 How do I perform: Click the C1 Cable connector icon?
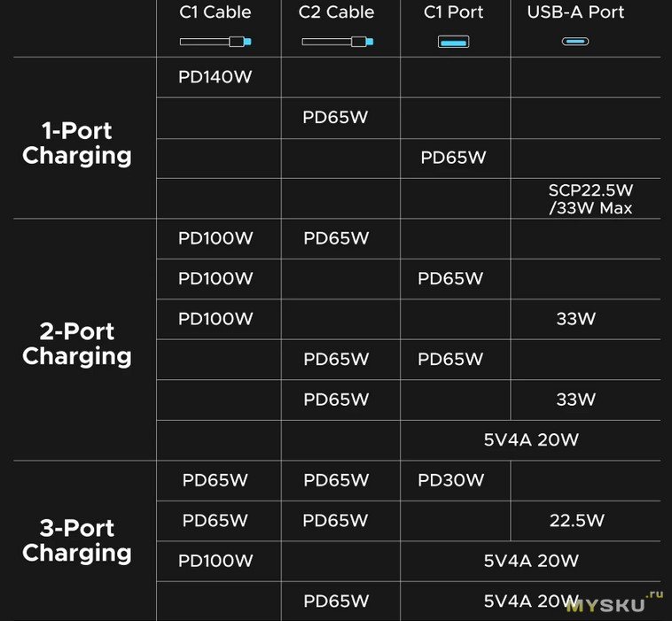(215, 42)
